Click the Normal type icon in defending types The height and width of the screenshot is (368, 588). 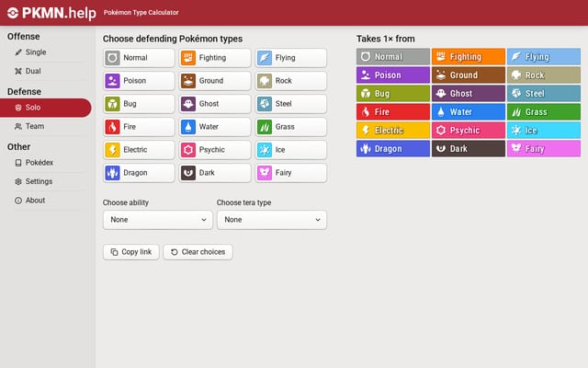(112, 58)
